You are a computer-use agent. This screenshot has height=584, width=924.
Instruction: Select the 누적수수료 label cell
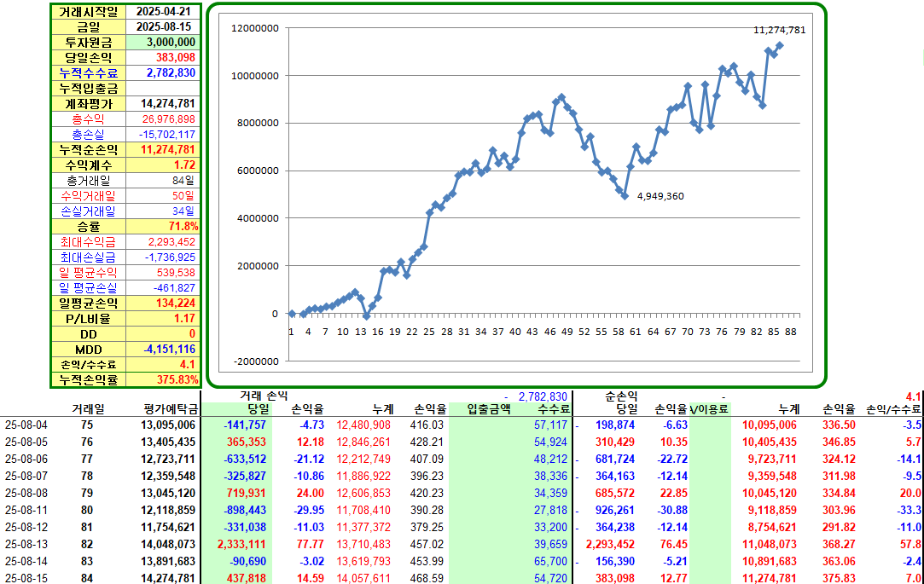point(89,73)
